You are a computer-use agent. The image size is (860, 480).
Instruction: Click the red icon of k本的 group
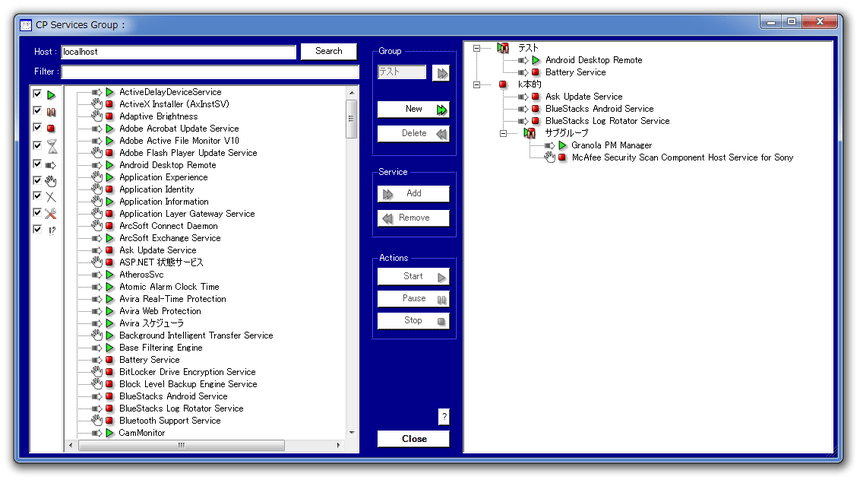click(503, 84)
